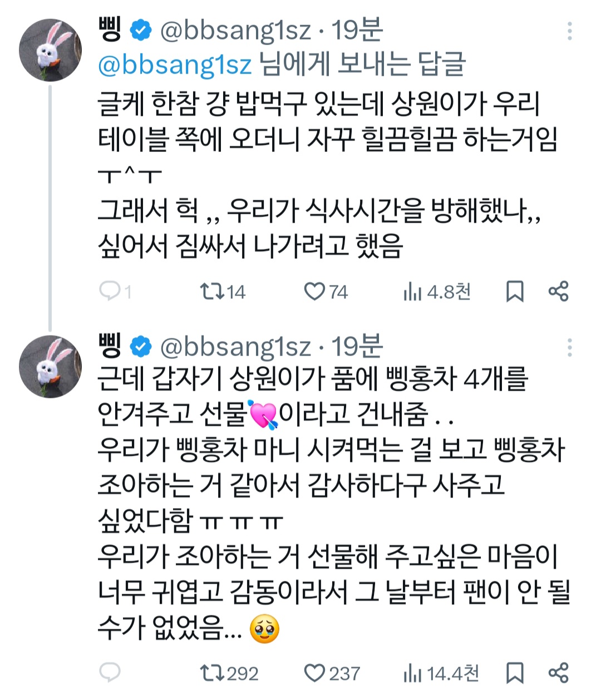Viewport: 601px width, 700px height.
Task: Reply to the second tweet
Action: click(109, 673)
